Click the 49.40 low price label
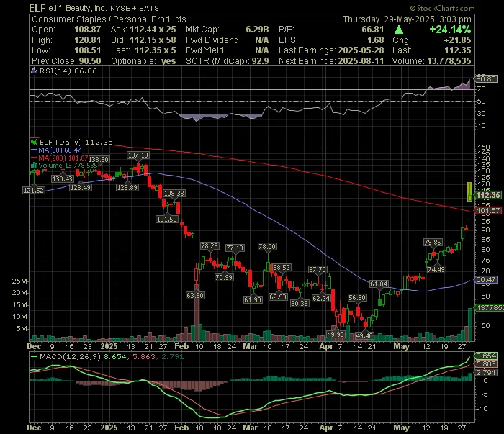 pyautogui.click(x=364, y=336)
